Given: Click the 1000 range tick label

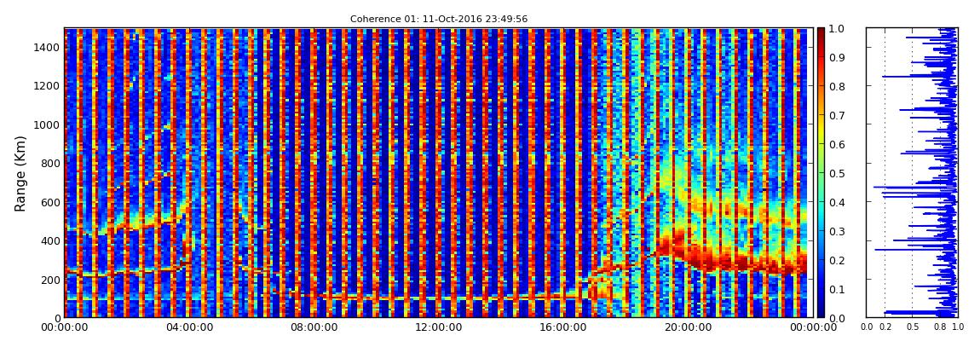Looking at the screenshot, I should [47, 124].
